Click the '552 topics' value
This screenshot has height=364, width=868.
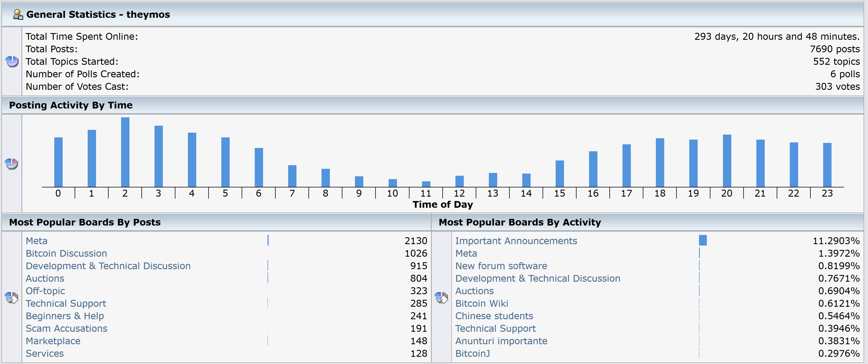pos(836,62)
